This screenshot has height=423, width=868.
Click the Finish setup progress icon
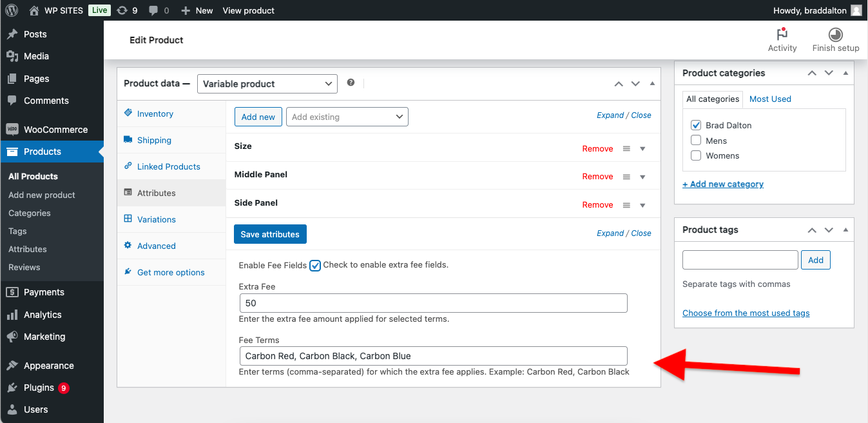pyautogui.click(x=835, y=35)
